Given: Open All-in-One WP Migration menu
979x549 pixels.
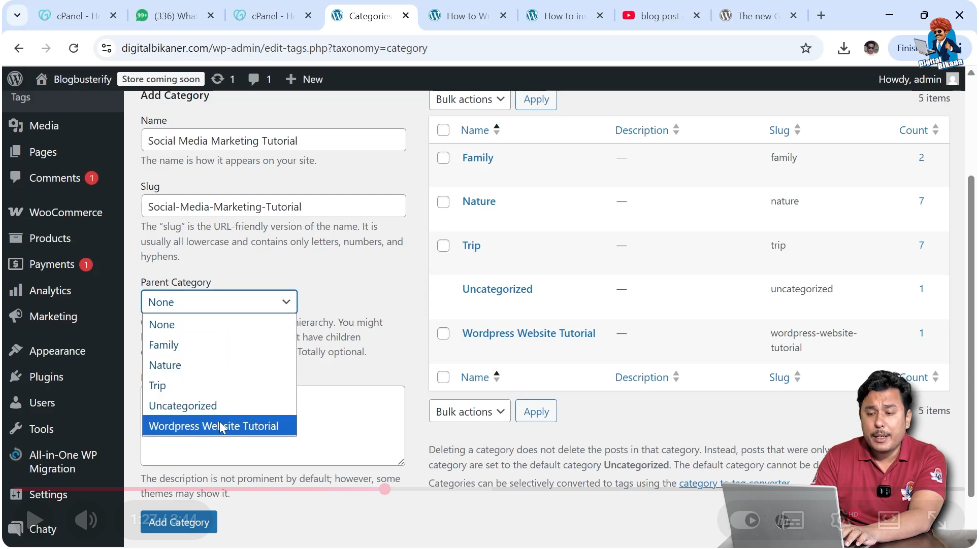Looking at the screenshot, I should click(62, 462).
